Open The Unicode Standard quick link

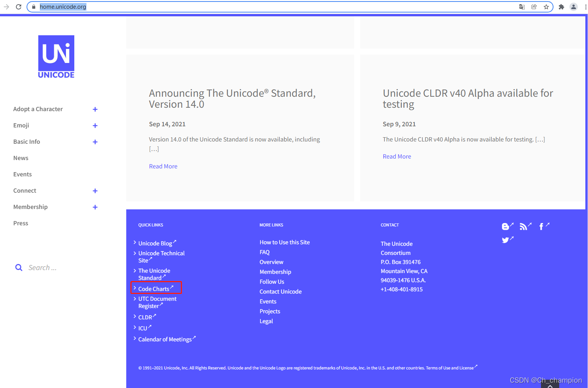coord(154,274)
